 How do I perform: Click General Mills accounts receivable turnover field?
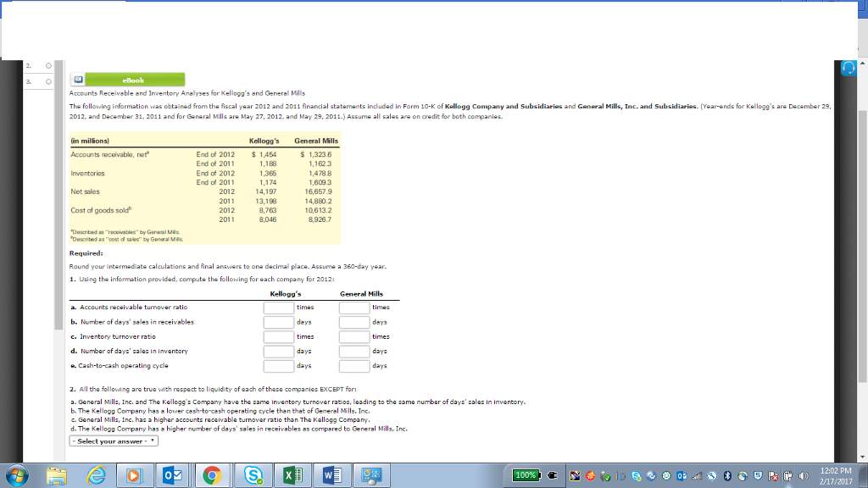[x=354, y=308]
